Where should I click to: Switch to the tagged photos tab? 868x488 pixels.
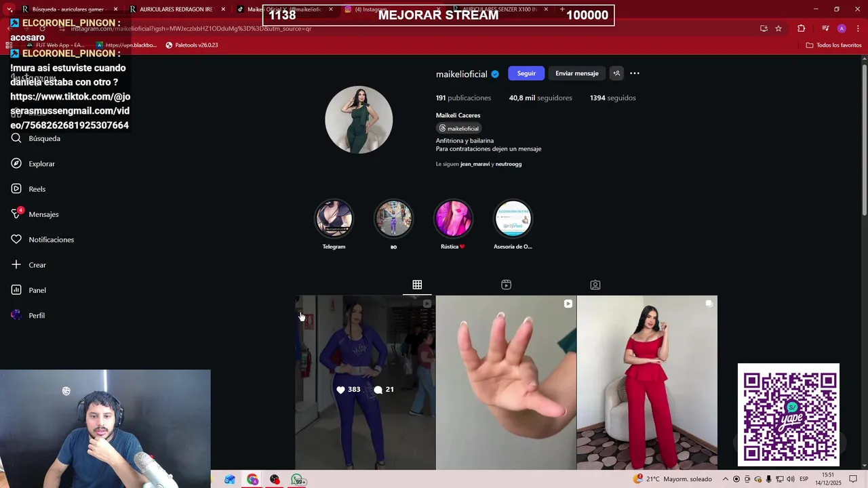[595, 285]
